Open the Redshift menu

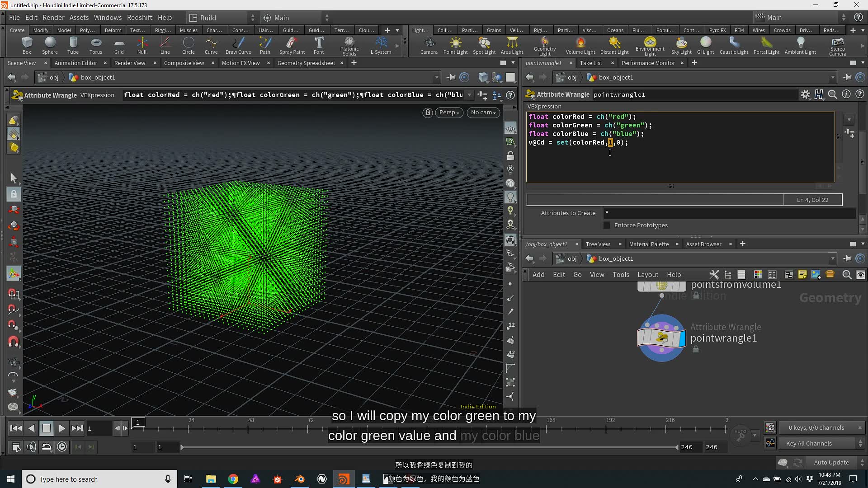tap(139, 18)
